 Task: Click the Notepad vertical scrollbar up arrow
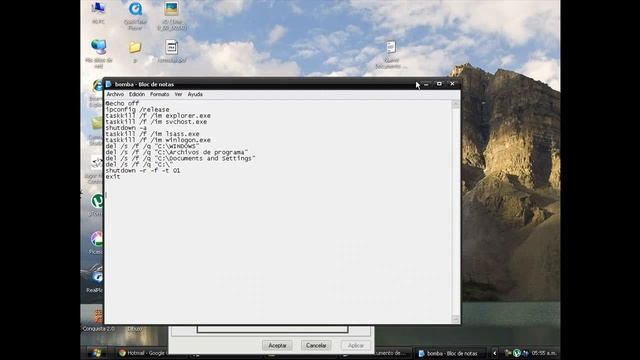point(456,104)
